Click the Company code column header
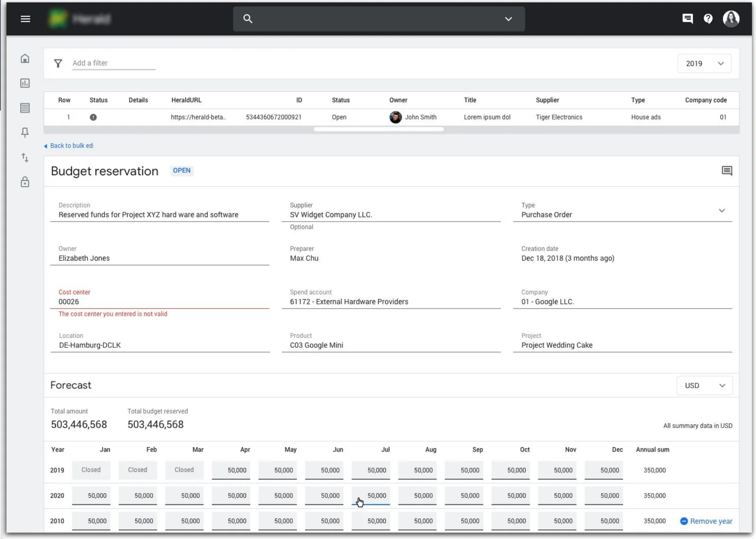 tap(706, 100)
